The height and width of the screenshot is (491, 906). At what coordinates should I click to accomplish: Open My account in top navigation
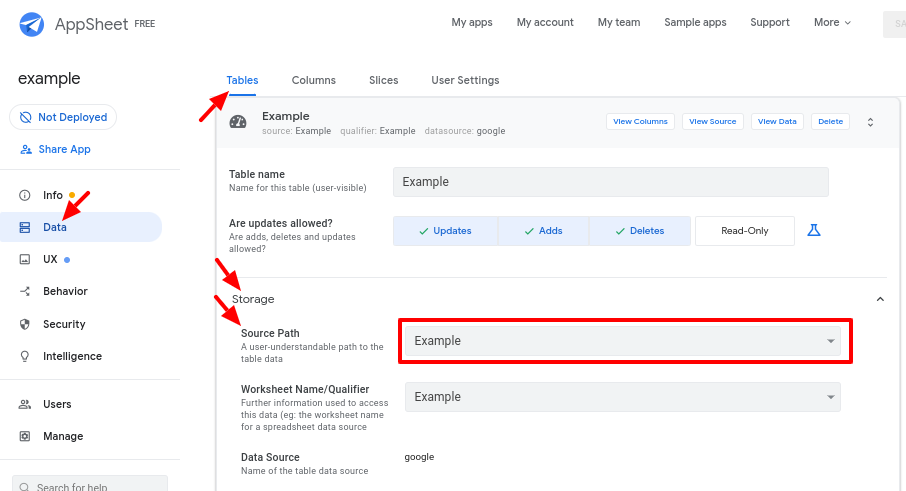(545, 23)
